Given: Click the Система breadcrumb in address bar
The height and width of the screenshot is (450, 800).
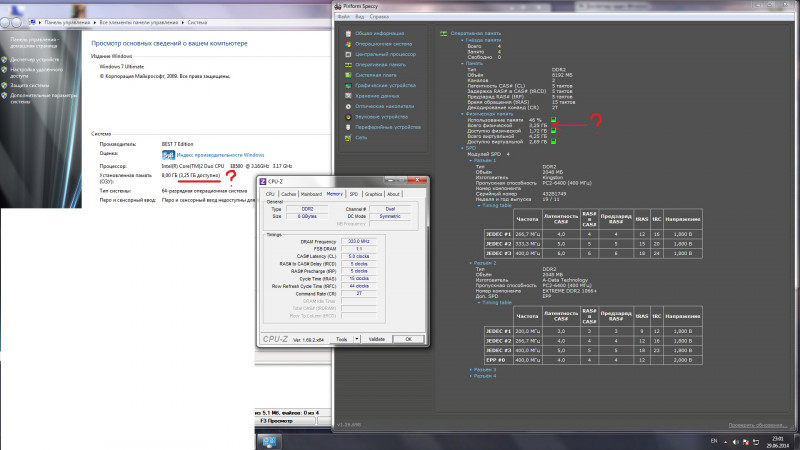Looking at the screenshot, I should tap(192, 6).
